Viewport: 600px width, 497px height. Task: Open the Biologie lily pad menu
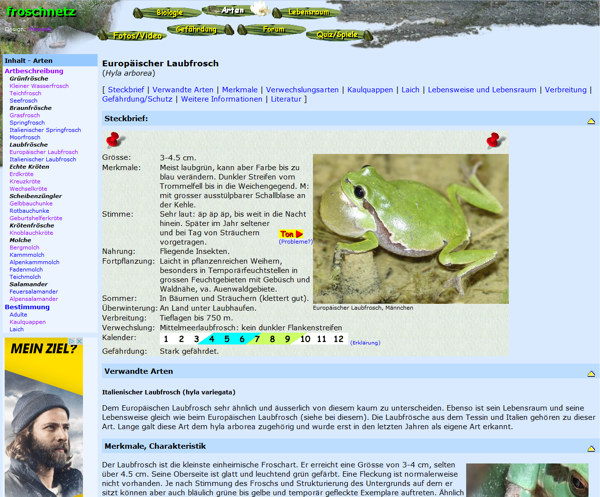point(169,13)
